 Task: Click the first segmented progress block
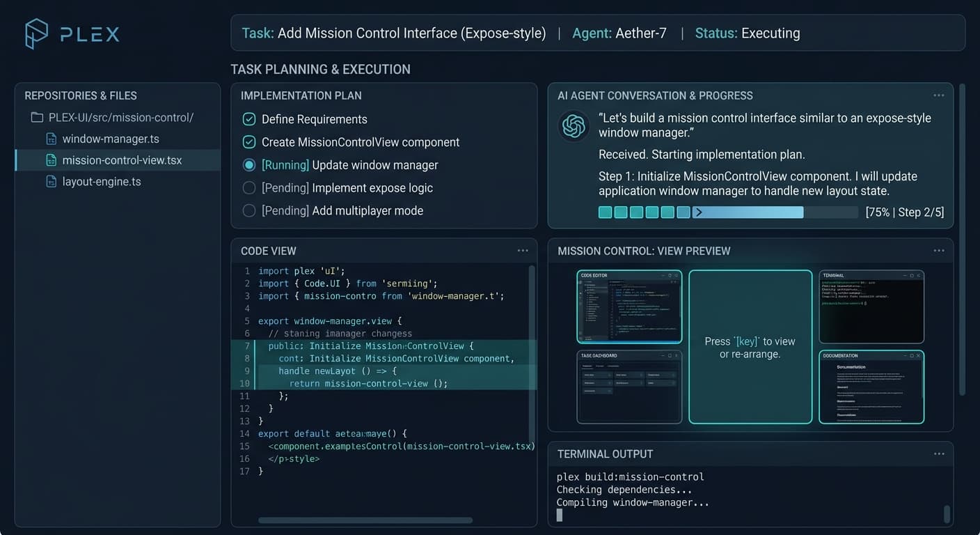[x=605, y=212]
